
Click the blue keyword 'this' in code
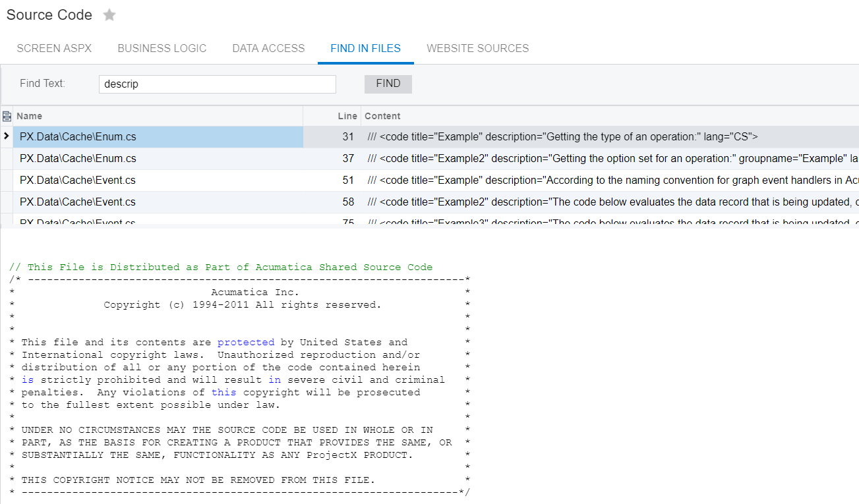coord(223,392)
